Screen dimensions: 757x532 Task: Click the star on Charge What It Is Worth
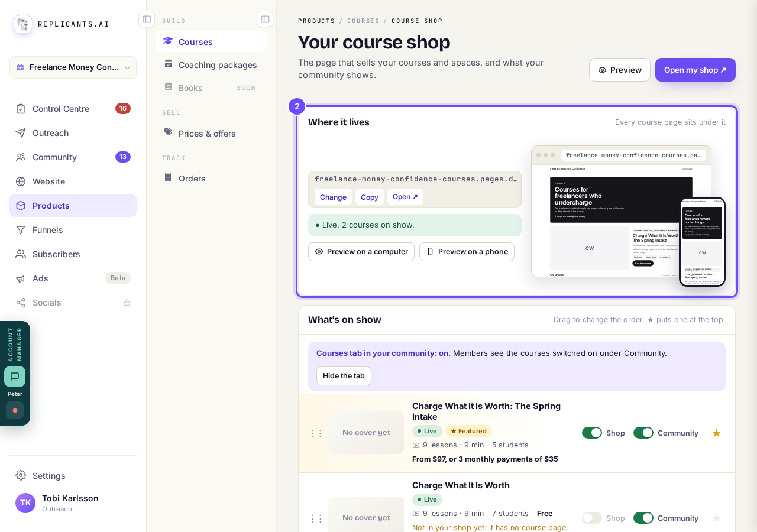pos(716,518)
